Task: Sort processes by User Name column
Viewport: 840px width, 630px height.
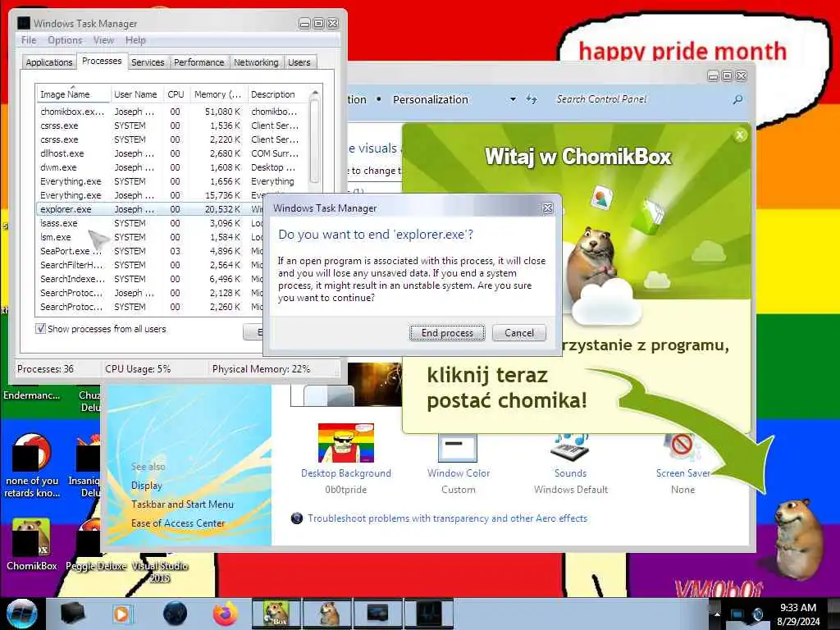Action: [x=135, y=94]
